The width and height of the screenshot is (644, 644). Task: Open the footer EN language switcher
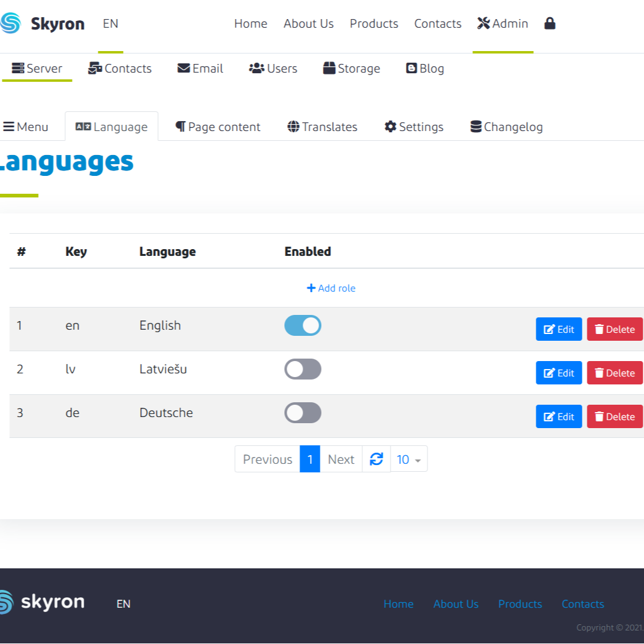123,604
